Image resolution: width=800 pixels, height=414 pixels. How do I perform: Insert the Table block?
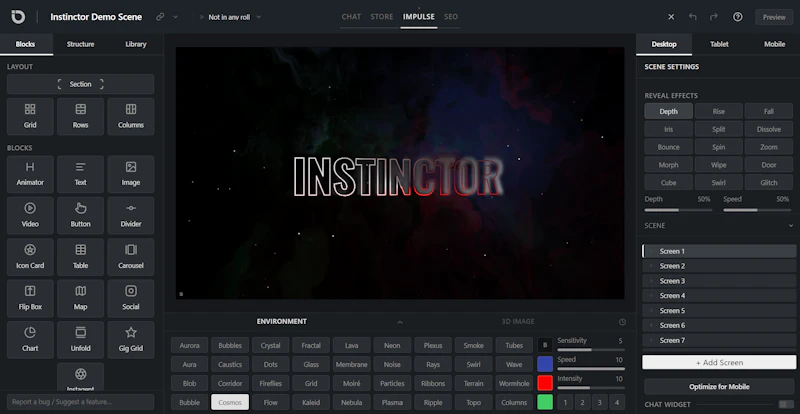pos(81,257)
